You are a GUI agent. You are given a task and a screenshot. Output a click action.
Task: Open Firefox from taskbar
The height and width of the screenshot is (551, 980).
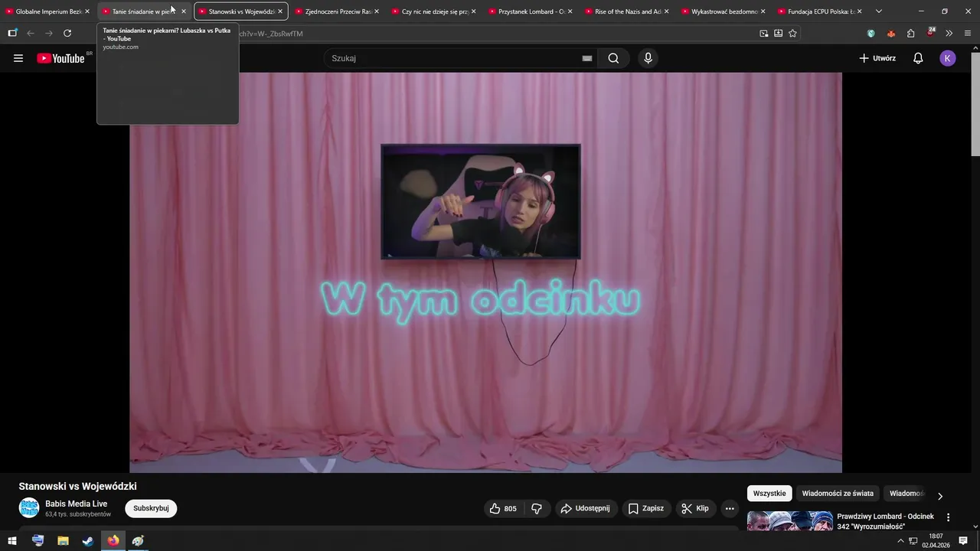(113, 541)
